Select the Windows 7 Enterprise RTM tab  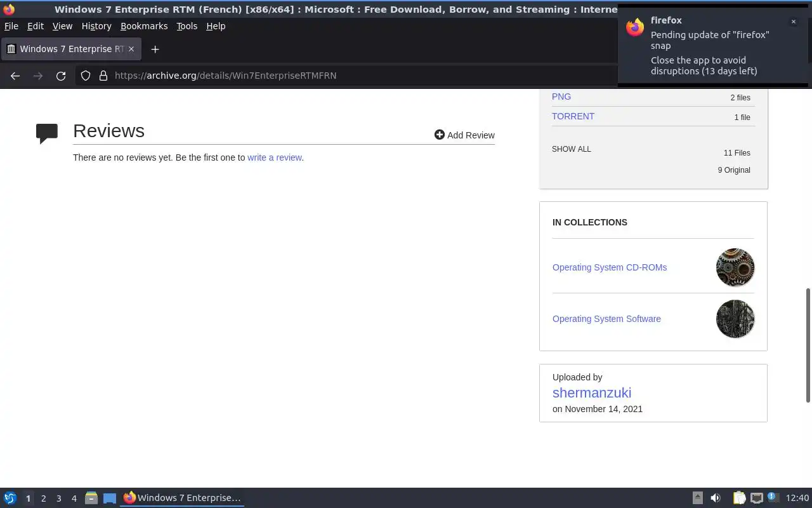click(71, 49)
